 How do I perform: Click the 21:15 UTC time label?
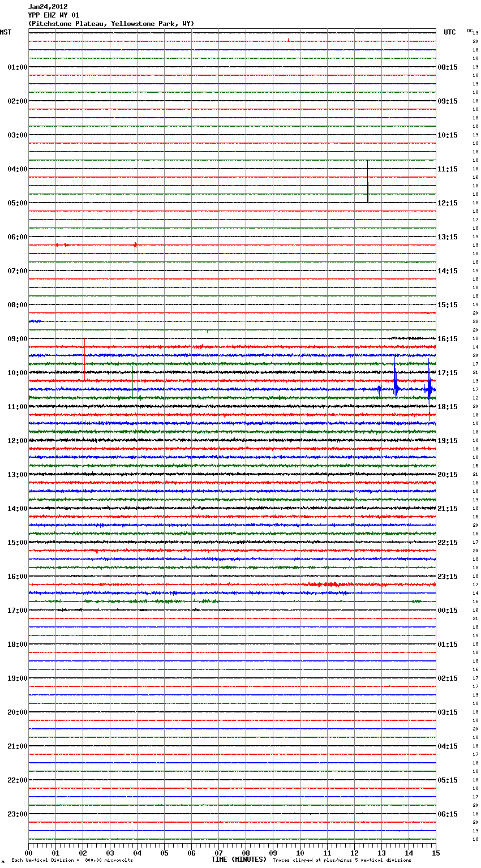448,509
